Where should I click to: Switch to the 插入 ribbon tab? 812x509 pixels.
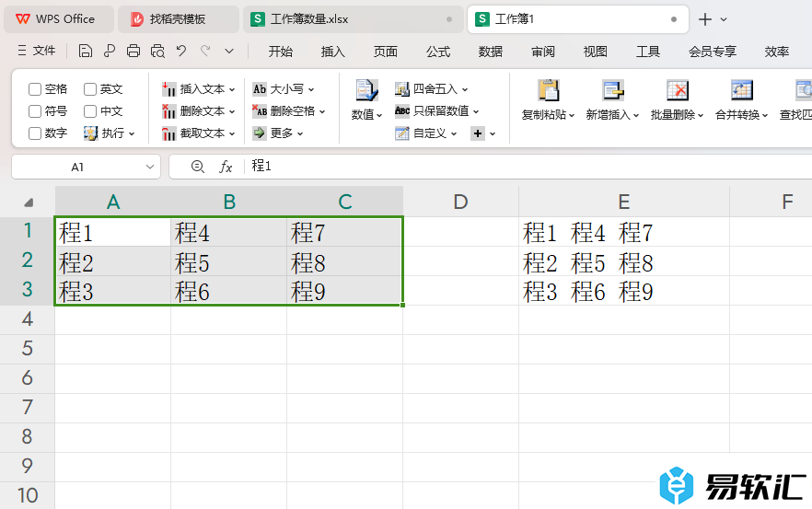[x=332, y=52]
